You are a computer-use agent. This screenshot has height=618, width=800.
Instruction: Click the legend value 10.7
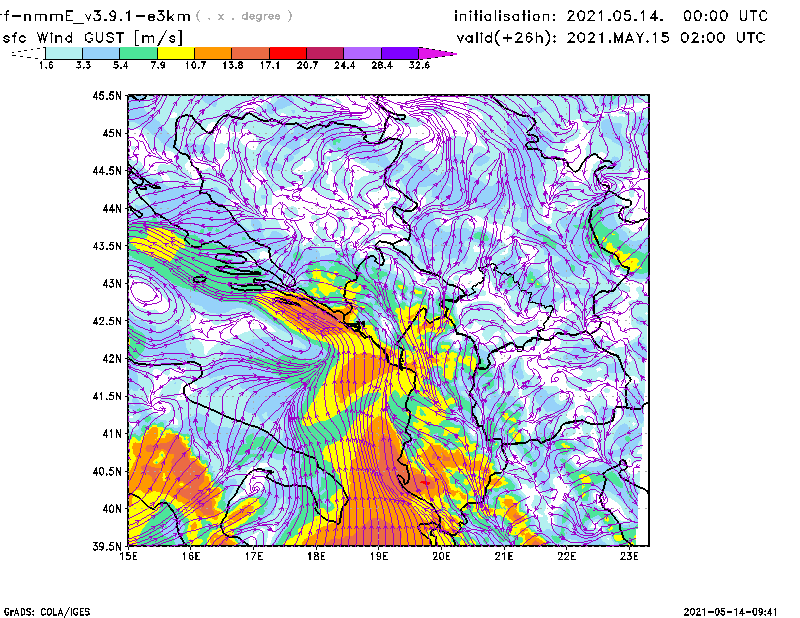pyautogui.click(x=195, y=65)
